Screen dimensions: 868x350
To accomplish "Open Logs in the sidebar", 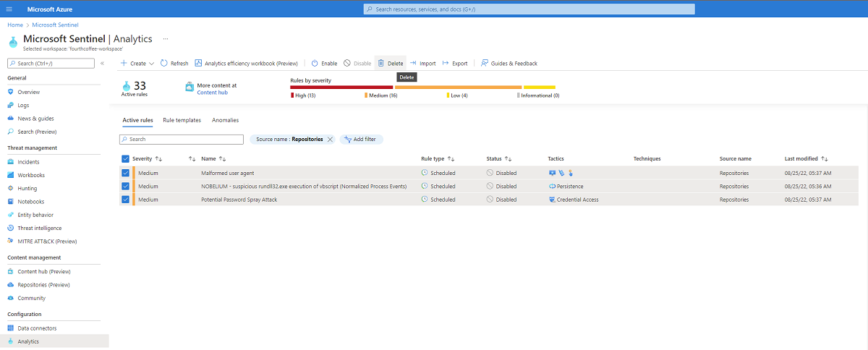I will click(24, 105).
